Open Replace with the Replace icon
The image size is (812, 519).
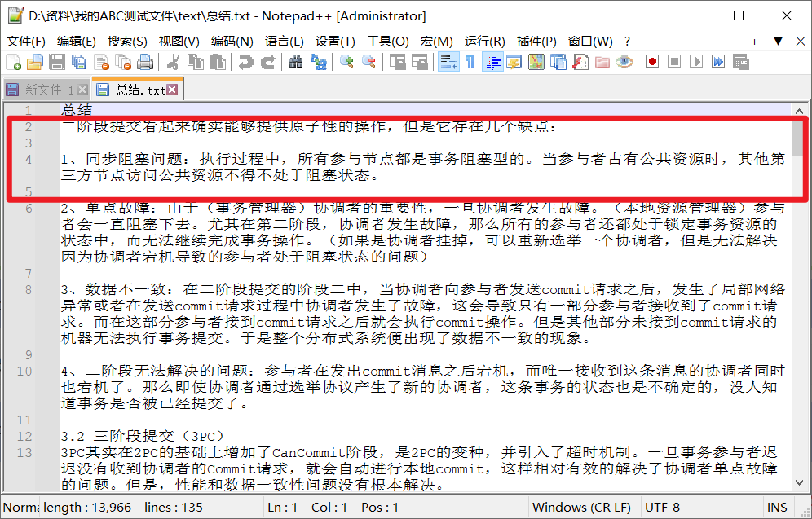318,62
